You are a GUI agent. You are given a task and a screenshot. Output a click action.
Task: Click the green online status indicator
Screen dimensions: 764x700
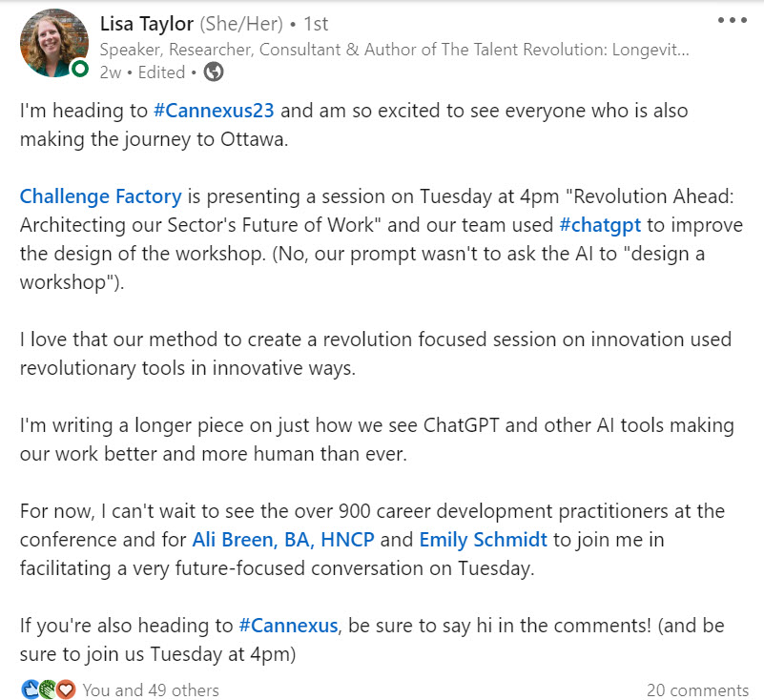[81, 70]
